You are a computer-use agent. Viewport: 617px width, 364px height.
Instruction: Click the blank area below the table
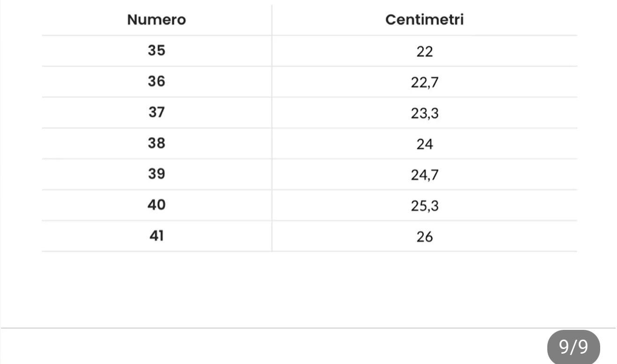[x=309, y=289]
